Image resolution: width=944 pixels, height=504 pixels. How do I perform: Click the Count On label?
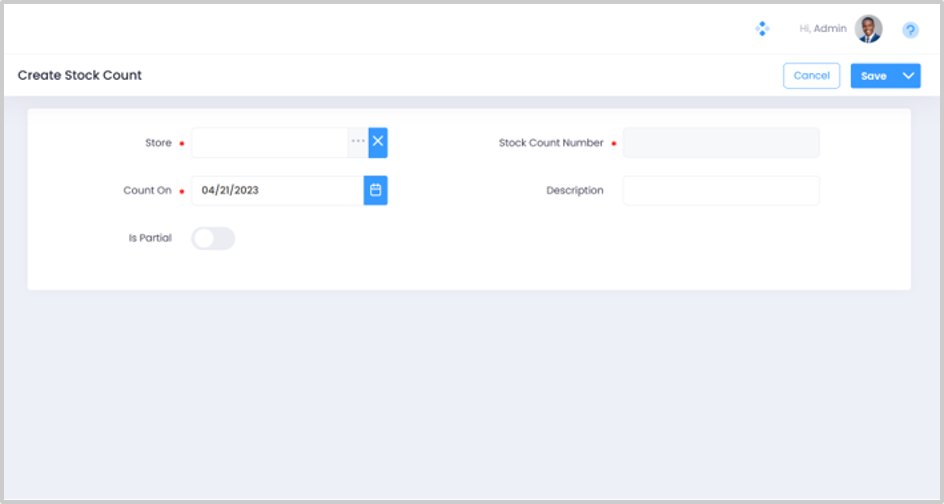pyautogui.click(x=147, y=190)
